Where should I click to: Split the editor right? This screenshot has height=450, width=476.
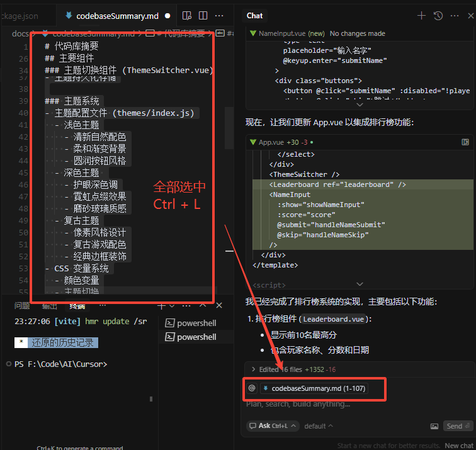point(203,16)
